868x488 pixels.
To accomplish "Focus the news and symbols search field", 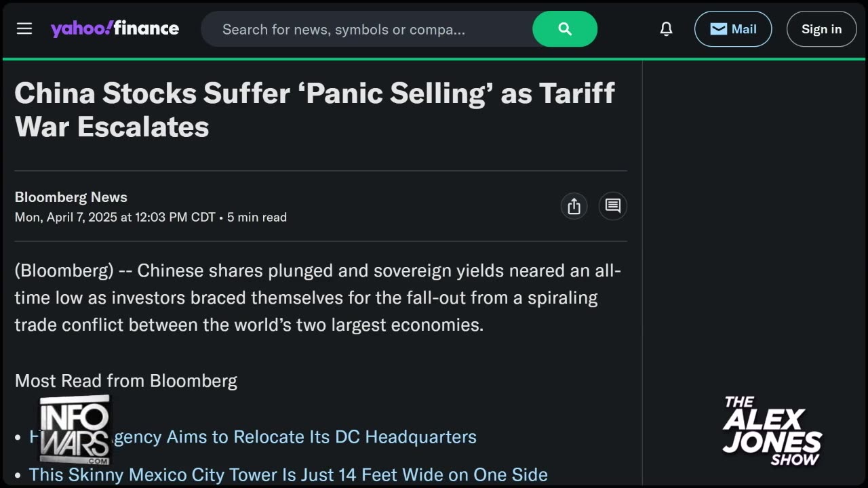I will (x=367, y=29).
